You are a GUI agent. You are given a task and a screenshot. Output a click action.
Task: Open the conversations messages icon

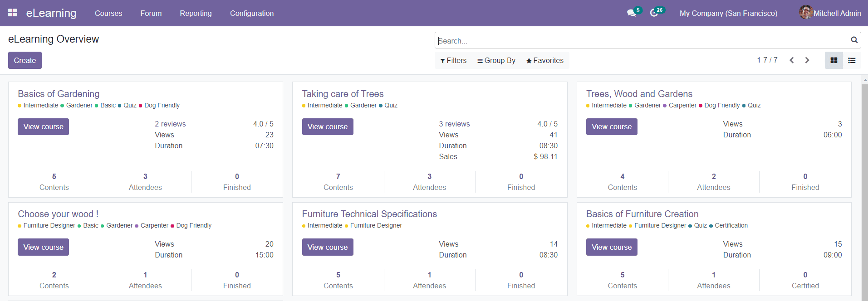coord(631,13)
